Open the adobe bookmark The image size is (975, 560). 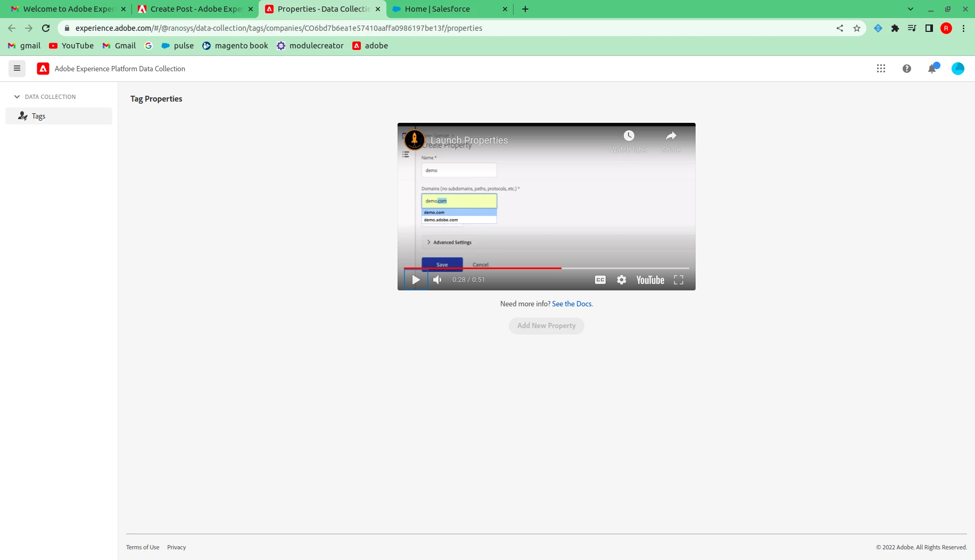point(370,46)
